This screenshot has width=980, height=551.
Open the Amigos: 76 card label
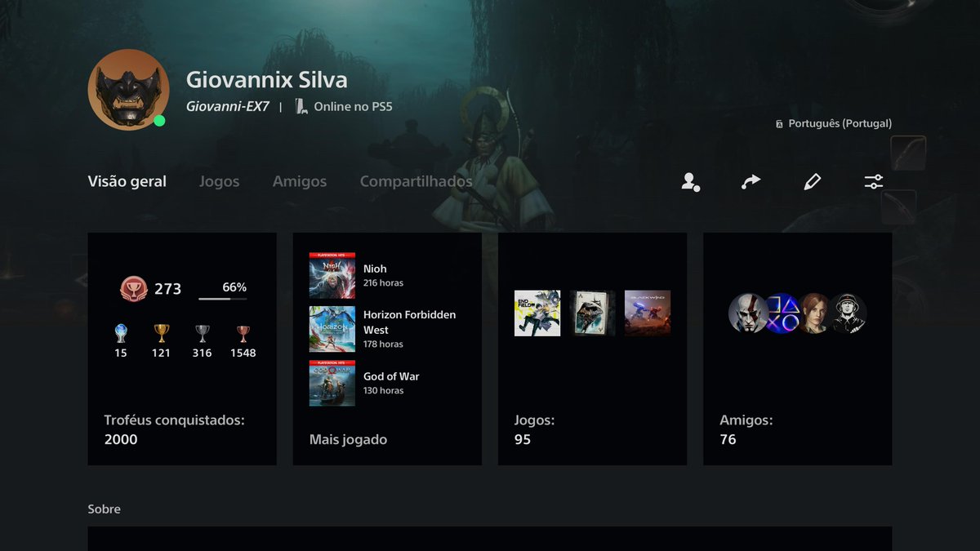746,430
